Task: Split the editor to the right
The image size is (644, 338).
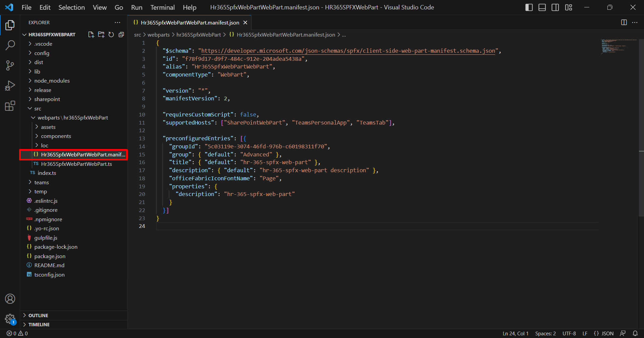Action: coord(624,22)
